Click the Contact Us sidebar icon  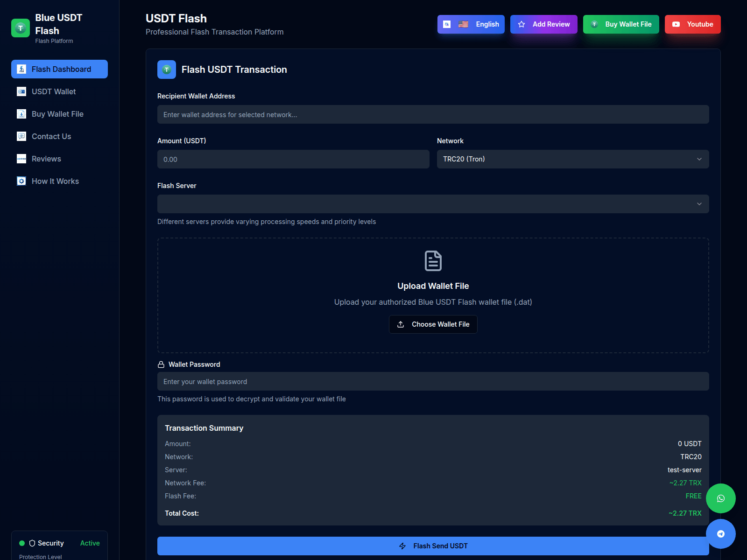pos(21,136)
